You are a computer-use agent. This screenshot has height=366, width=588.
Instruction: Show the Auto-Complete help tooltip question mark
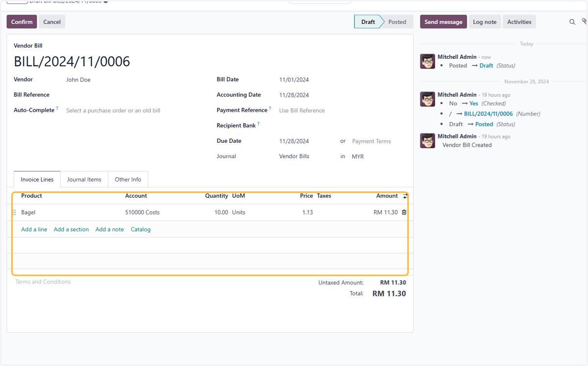coord(57,108)
